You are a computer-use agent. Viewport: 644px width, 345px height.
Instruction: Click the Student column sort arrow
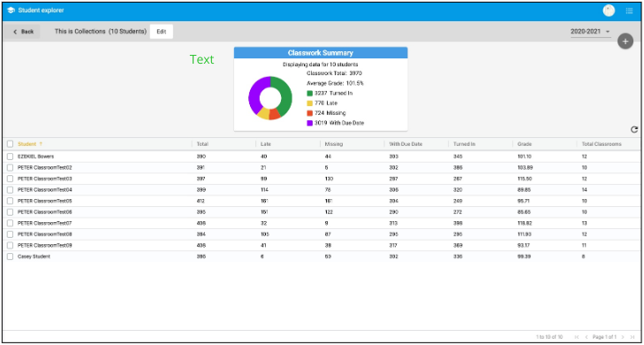41,144
